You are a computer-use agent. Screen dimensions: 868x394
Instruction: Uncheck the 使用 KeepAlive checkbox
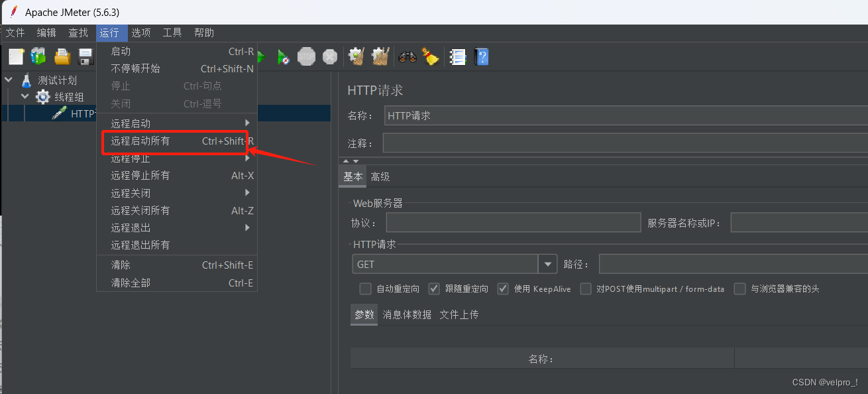pyautogui.click(x=503, y=289)
